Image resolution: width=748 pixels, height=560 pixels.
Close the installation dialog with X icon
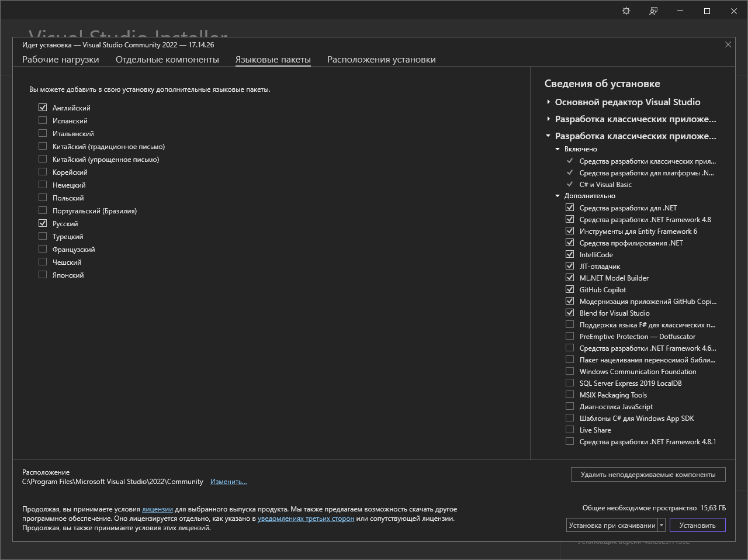coord(728,44)
